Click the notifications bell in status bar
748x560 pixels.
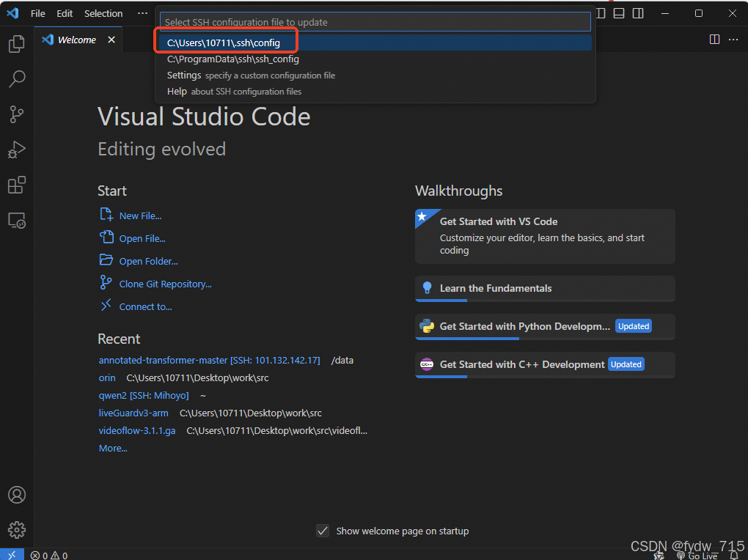pos(734,555)
